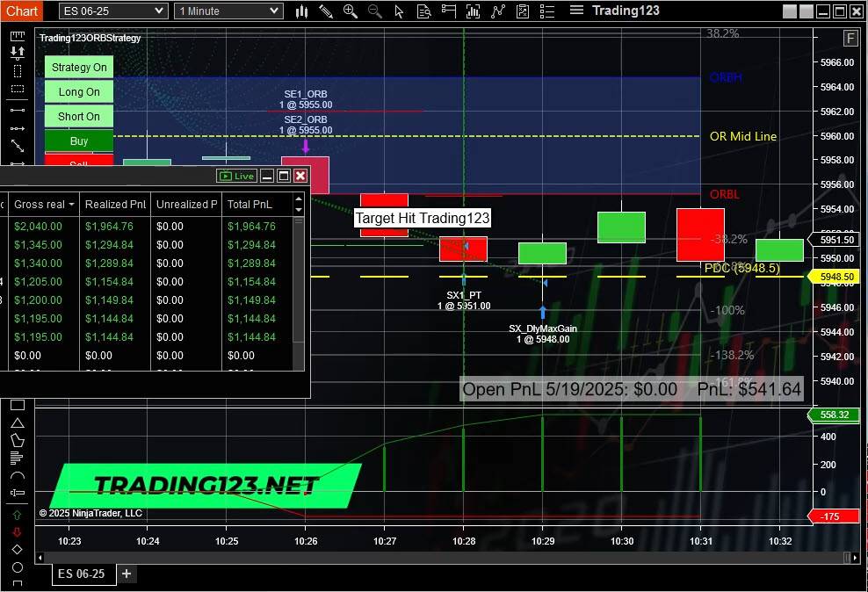Open the 1 Minute interval dropdown
This screenshot has width=868, height=592.
pyautogui.click(x=228, y=11)
